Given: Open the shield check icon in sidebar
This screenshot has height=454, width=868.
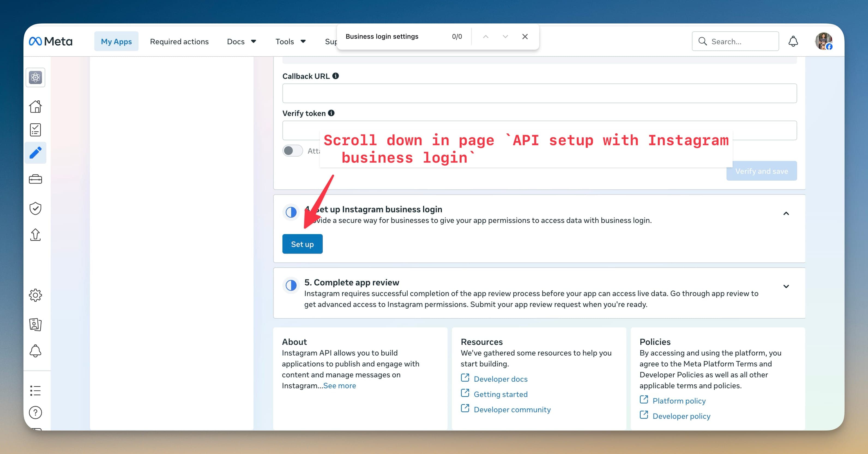Looking at the screenshot, I should point(35,208).
